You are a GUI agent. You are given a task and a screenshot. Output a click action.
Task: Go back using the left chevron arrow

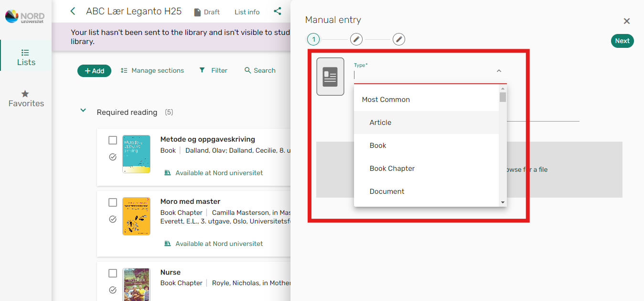[x=73, y=11]
